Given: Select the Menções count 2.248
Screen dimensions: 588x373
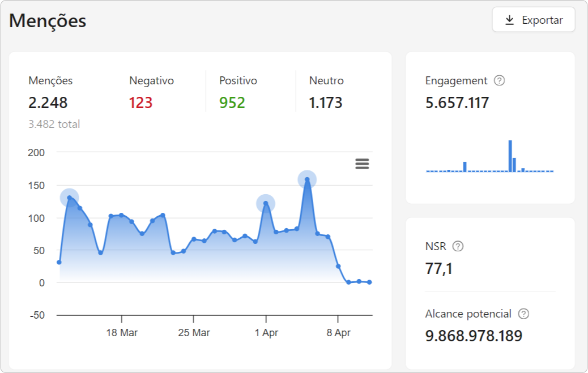Looking at the screenshot, I should point(48,102).
